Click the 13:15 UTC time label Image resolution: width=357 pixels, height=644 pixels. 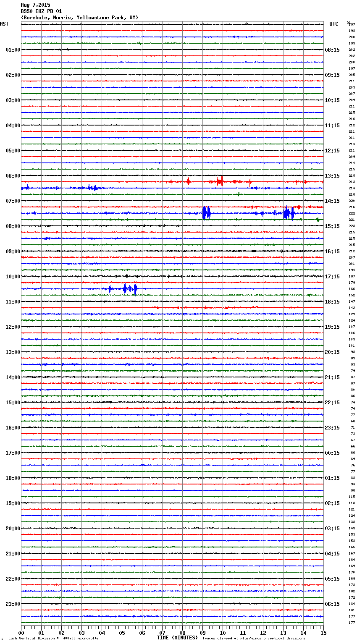pos(332,176)
